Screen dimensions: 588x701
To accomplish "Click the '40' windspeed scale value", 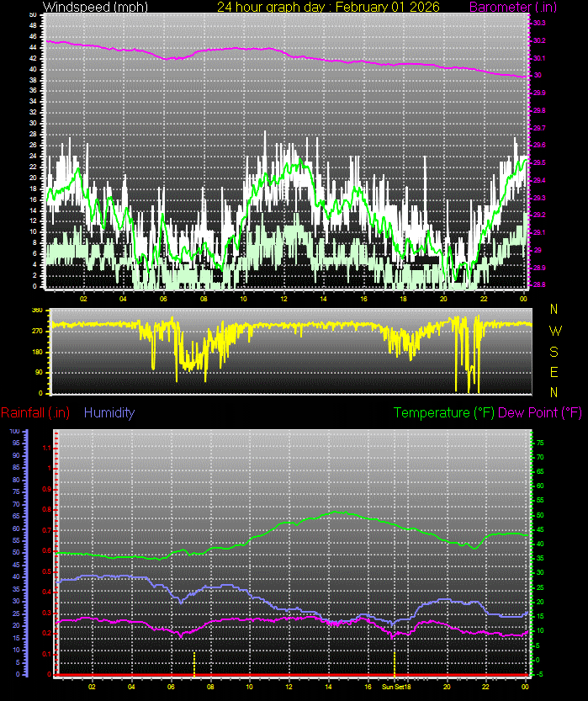I will pos(33,69).
